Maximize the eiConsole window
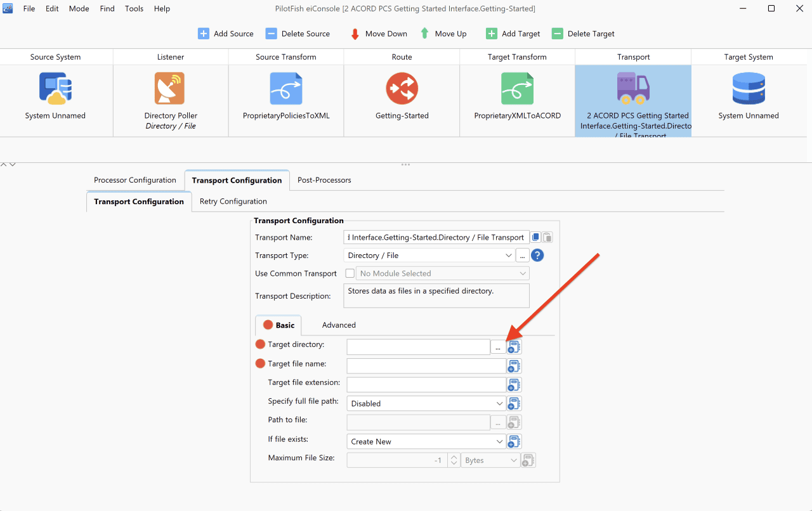The width and height of the screenshot is (812, 511). pos(771,9)
